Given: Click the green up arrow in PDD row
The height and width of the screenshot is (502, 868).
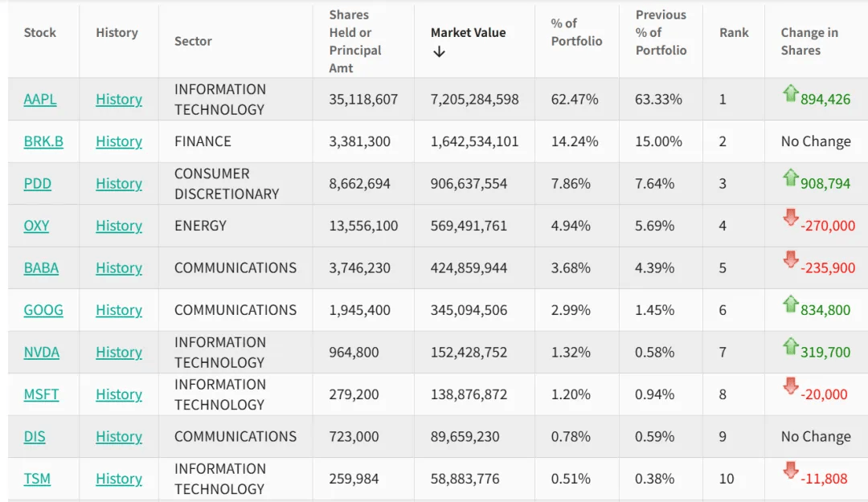Looking at the screenshot, I should tap(790, 178).
